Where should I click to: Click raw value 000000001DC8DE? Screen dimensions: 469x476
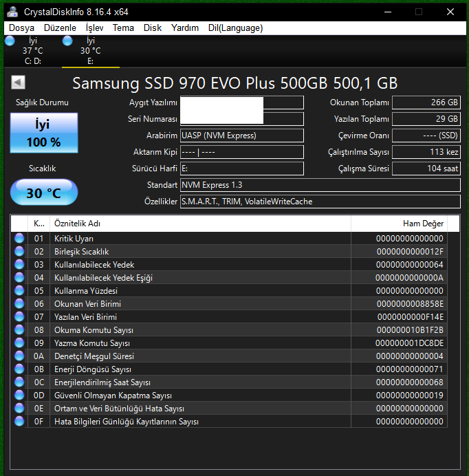coord(409,343)
